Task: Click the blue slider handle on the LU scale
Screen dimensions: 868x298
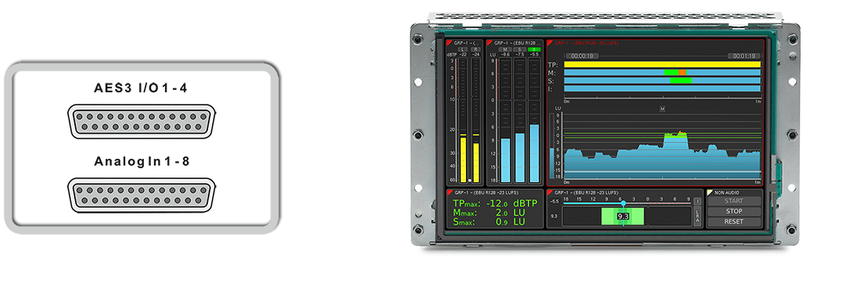Action: [x=623, y=203]
